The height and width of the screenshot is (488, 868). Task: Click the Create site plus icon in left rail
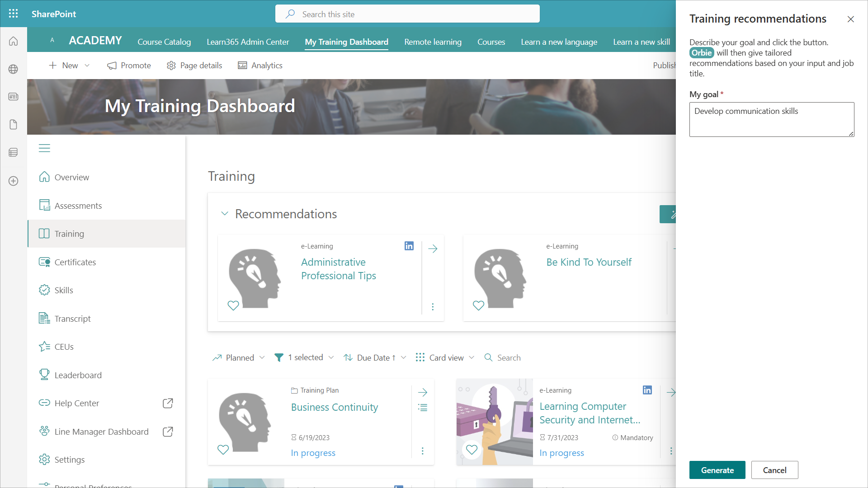(14, 181)
